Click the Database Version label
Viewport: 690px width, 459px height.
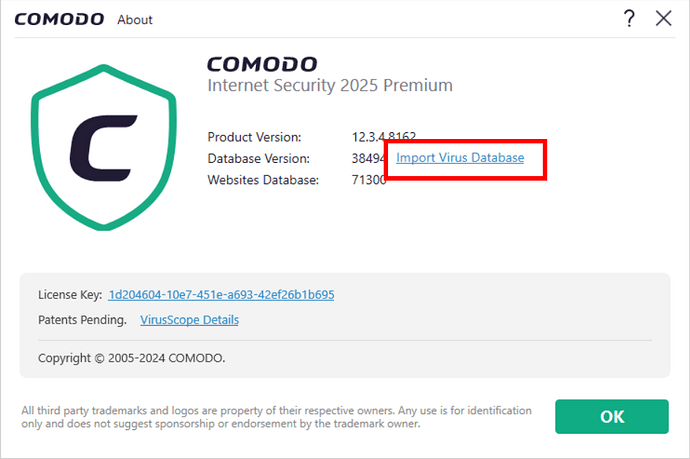258,158
